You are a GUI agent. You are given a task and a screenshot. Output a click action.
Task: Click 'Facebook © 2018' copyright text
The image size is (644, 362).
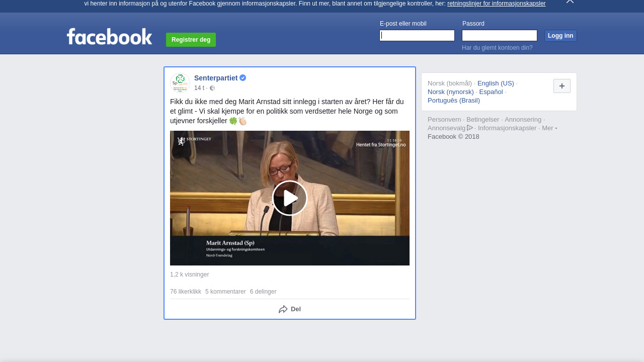pos(453,137)
